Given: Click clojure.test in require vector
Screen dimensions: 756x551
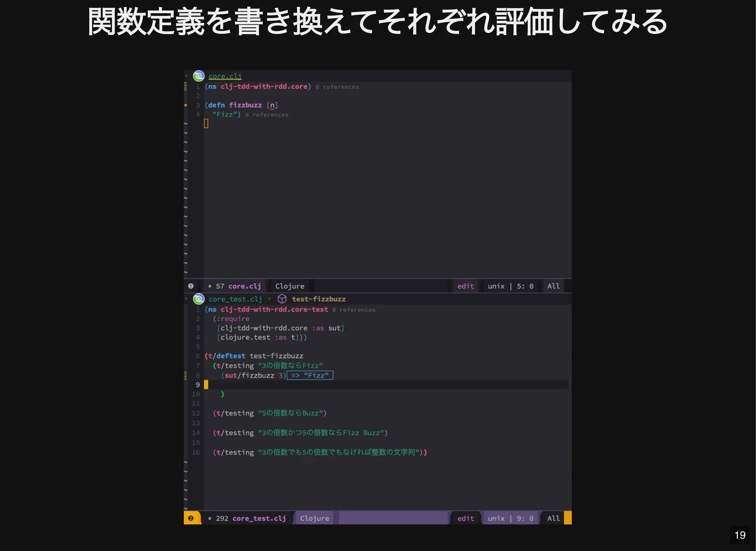Looking at the screenshot, I should pos(245,337).
